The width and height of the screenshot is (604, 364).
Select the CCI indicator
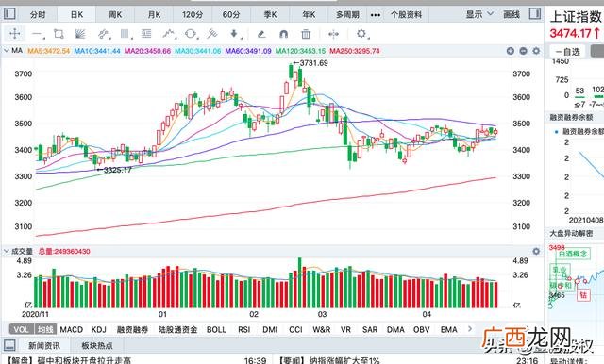(295, 330)
